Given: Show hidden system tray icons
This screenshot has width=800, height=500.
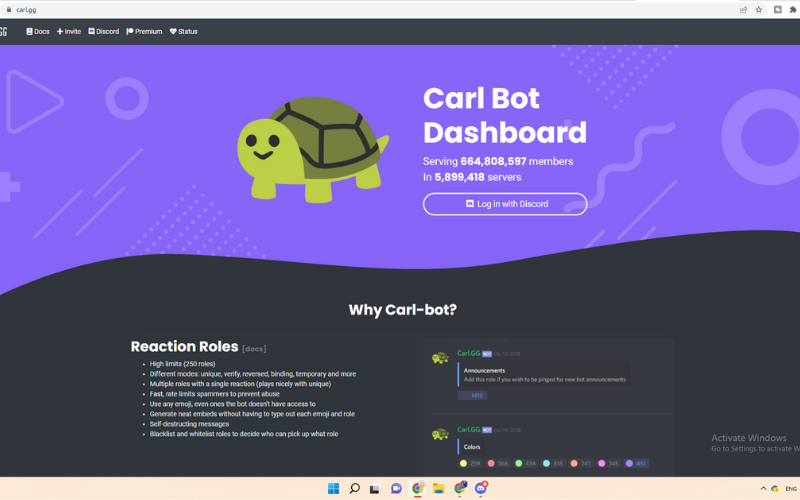Looking at the screenshot, I should [763, 489].
